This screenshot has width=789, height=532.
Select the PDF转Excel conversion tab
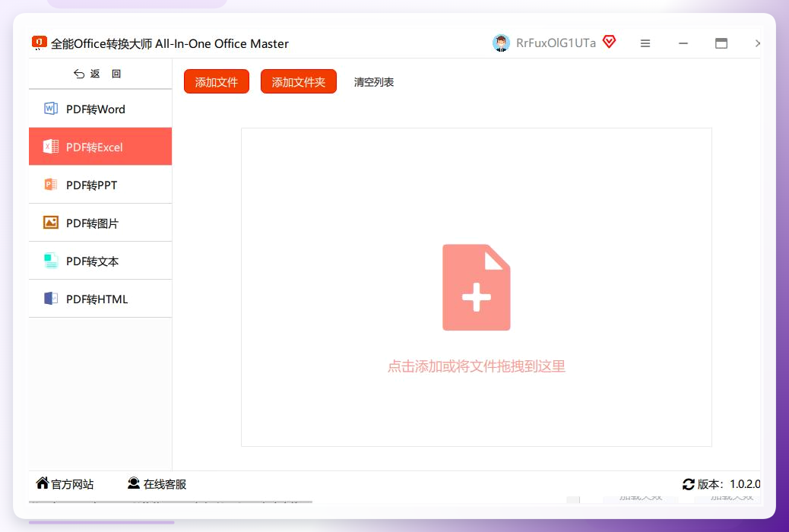(x=100, y=147)
